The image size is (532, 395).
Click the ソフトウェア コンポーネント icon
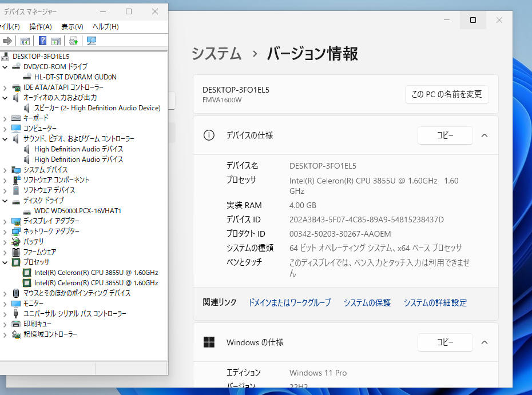[x=16, y=179]
